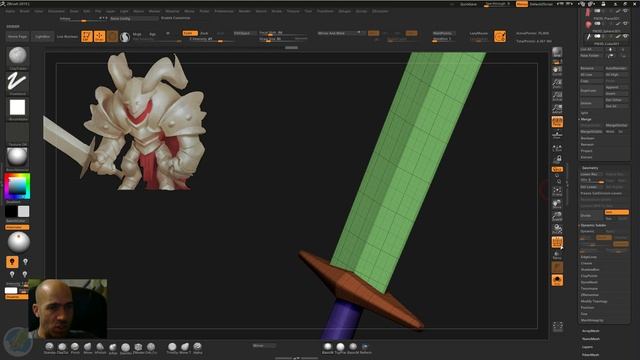Click the DefaultZScript button

(541, 4)
